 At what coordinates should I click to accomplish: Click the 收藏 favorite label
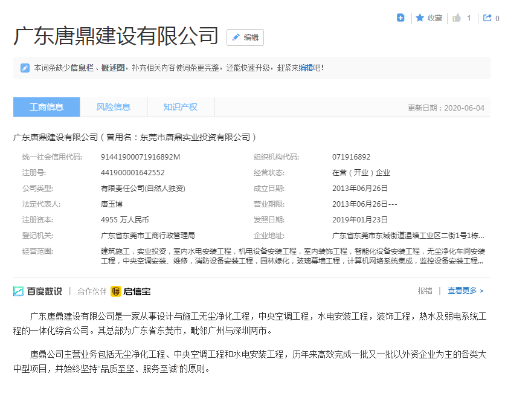pyautogui.click(x=435, y=18)
